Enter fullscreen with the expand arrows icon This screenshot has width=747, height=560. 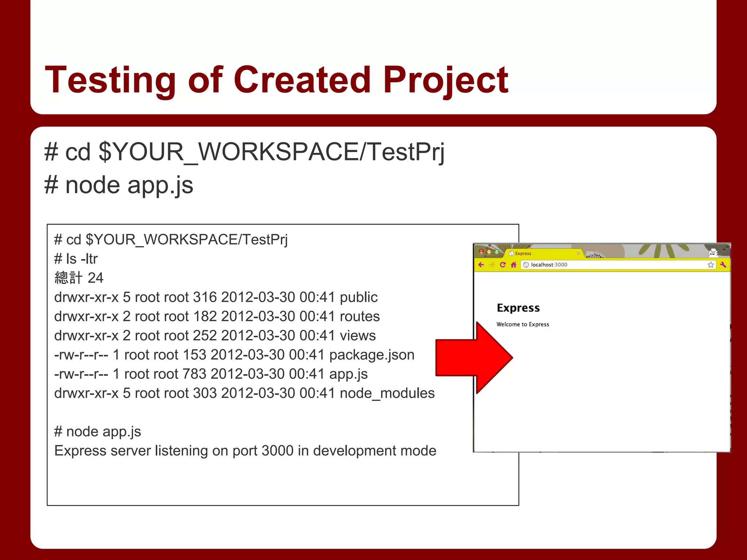point(725,248)
